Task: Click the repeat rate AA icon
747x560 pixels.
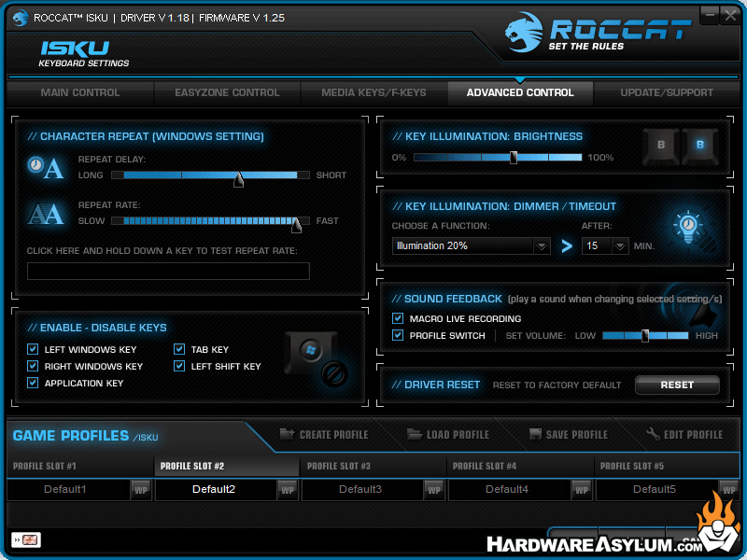Action: coord(46,214)
